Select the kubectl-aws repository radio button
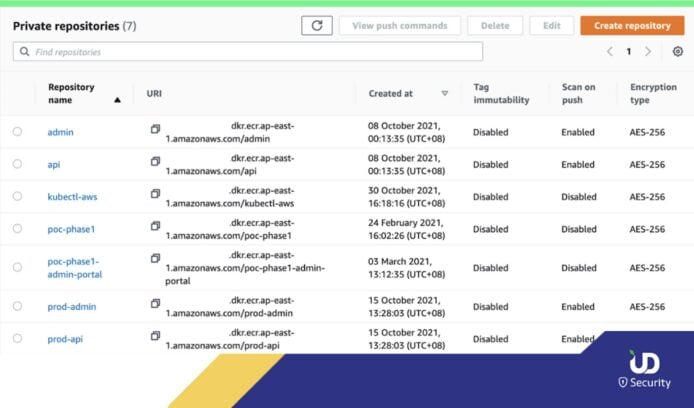694x408 pixels. click(x=17, y=197)
